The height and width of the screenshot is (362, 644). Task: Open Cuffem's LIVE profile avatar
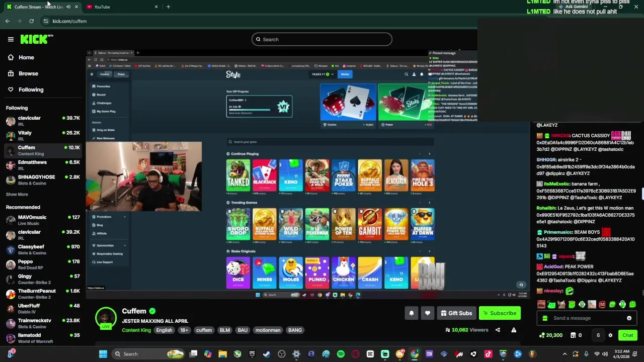(106, 318)
